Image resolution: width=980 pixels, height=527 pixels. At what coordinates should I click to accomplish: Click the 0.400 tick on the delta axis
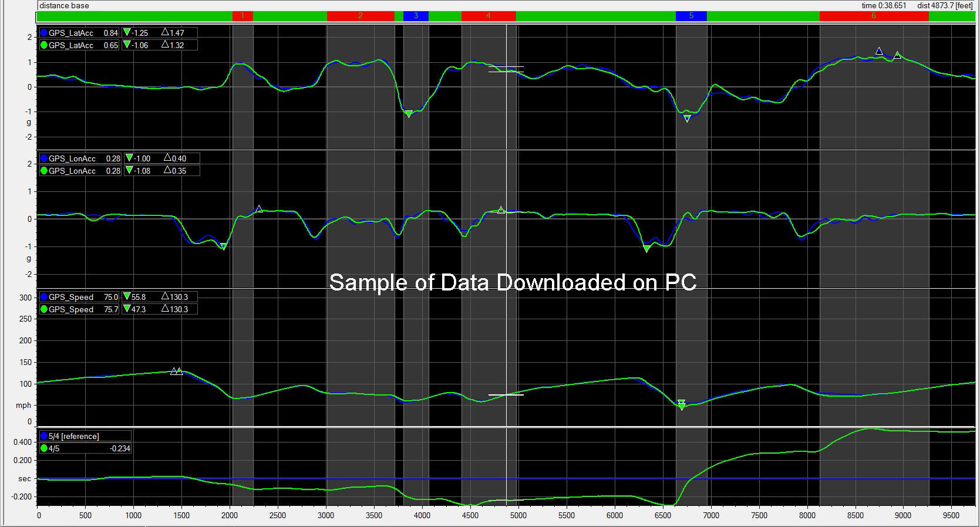pyautogui.click(x=22, y=442)
